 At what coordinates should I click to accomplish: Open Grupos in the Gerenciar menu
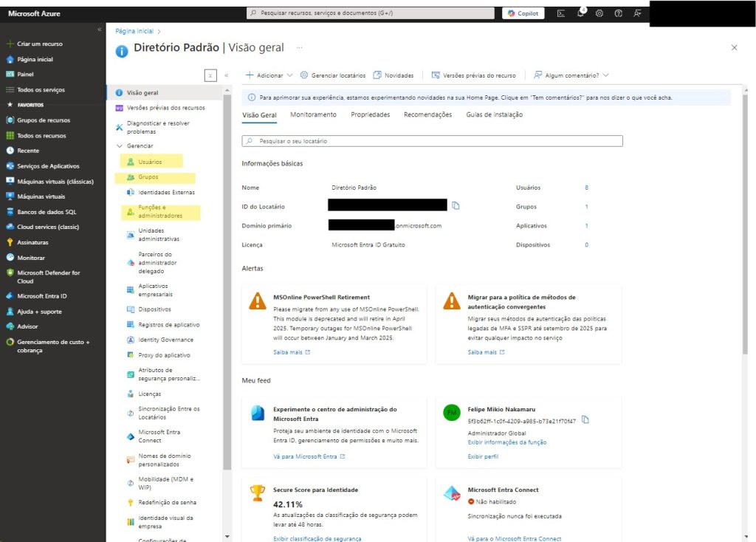coord(148,177)
